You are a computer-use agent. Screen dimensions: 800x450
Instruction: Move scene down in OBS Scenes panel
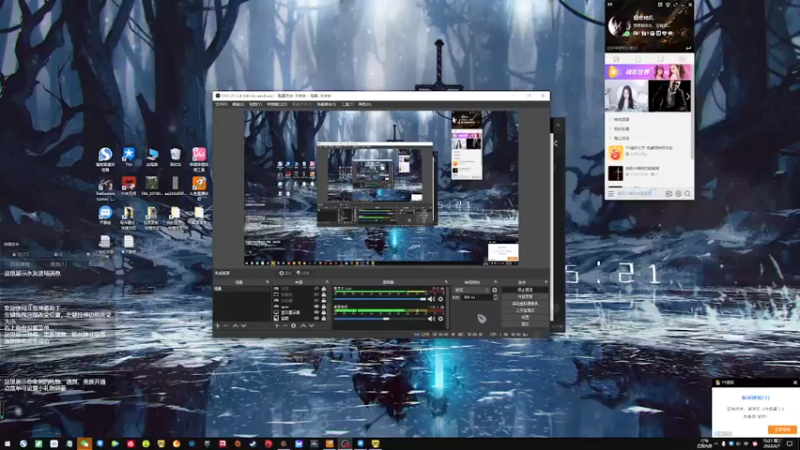tap(244, 326)
